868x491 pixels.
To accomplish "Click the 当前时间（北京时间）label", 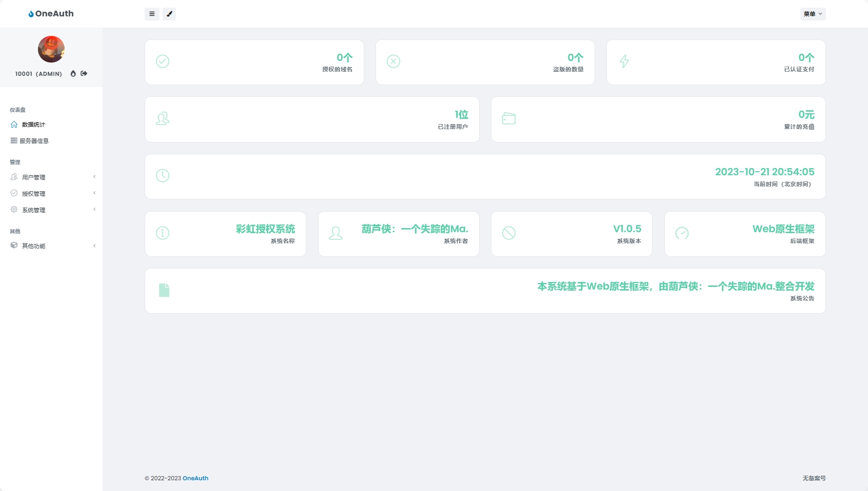I will coord(784,184).
